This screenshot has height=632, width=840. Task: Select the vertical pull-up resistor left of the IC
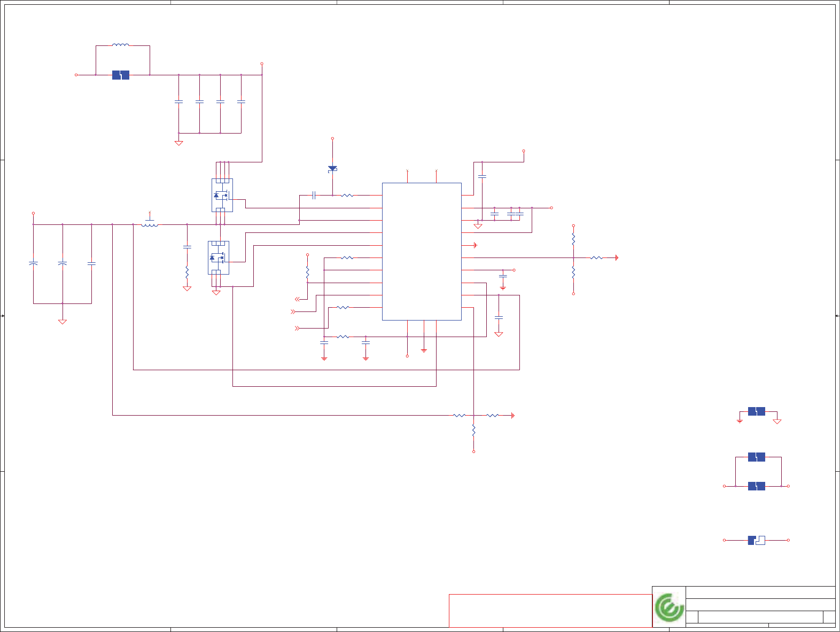(307, 272)
